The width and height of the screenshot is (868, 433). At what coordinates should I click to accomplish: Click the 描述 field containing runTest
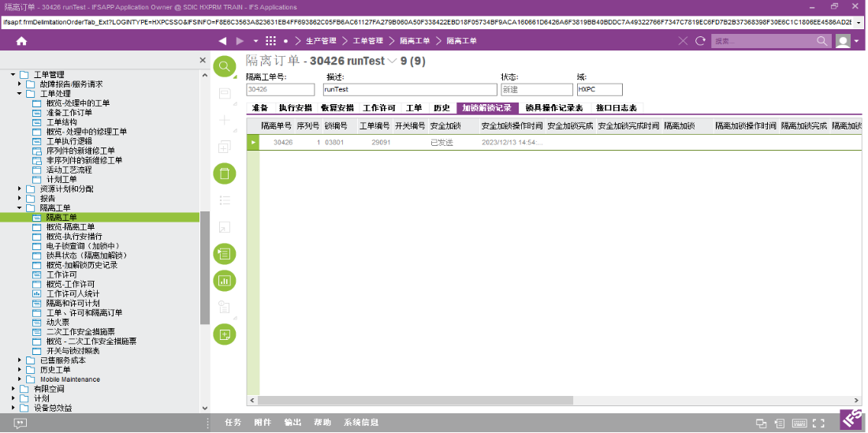(410, 89)
